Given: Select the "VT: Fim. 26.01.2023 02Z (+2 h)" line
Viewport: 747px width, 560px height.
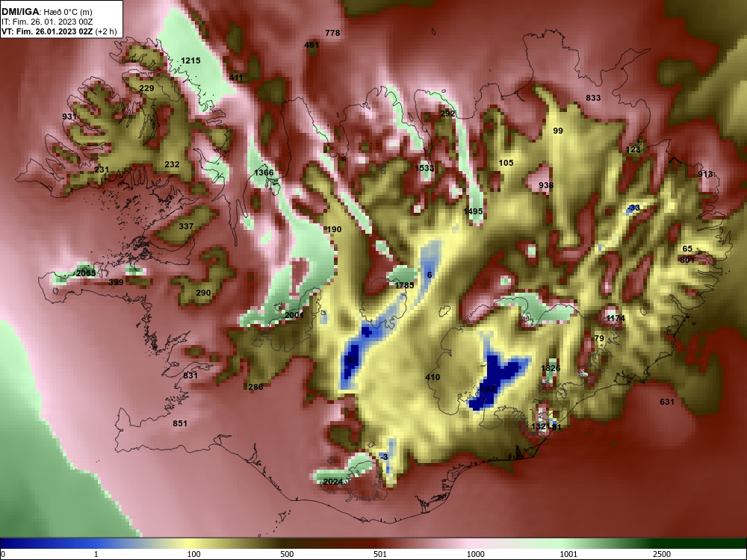Looking at the screenshot, I should [58, 31].
